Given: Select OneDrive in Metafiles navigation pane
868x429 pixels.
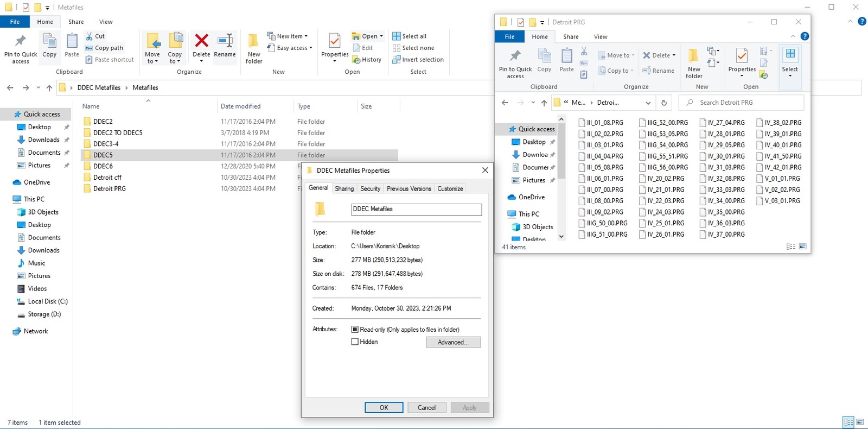Looking at the screenshot, I should pyautogui.click(x=36, y=182).
